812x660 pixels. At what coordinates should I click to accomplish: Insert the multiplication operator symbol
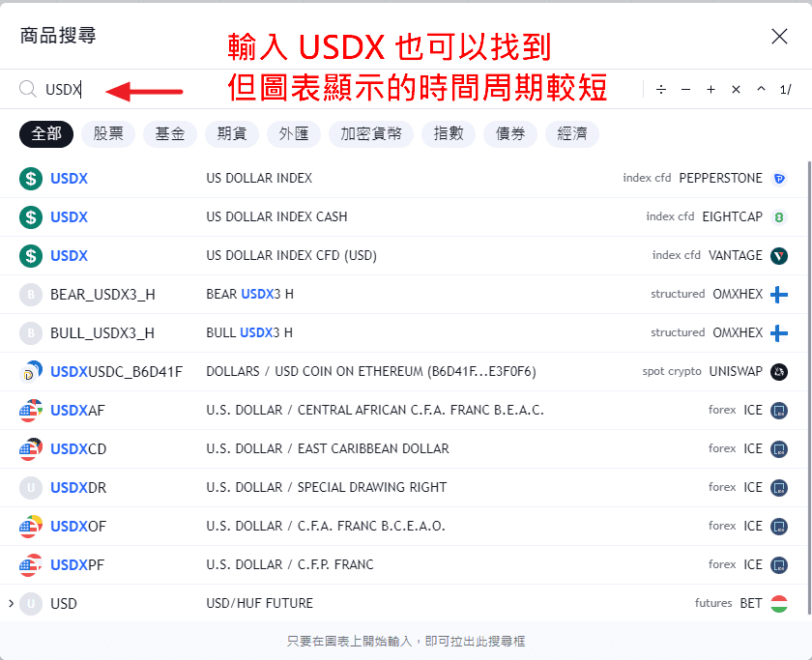tap(736, 90)
